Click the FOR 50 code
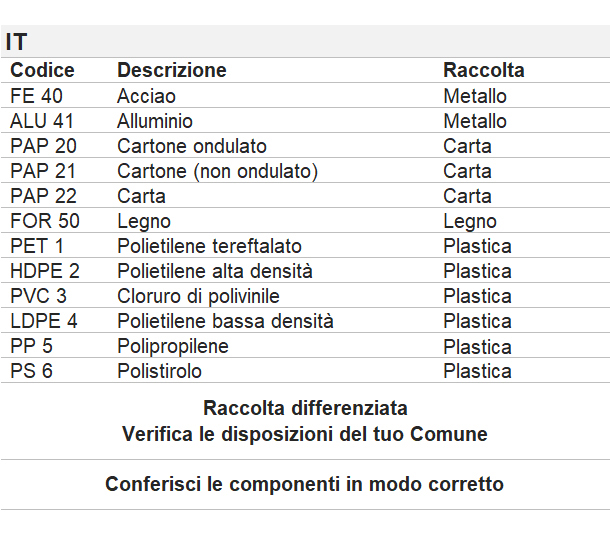 (x=45, y=221)
